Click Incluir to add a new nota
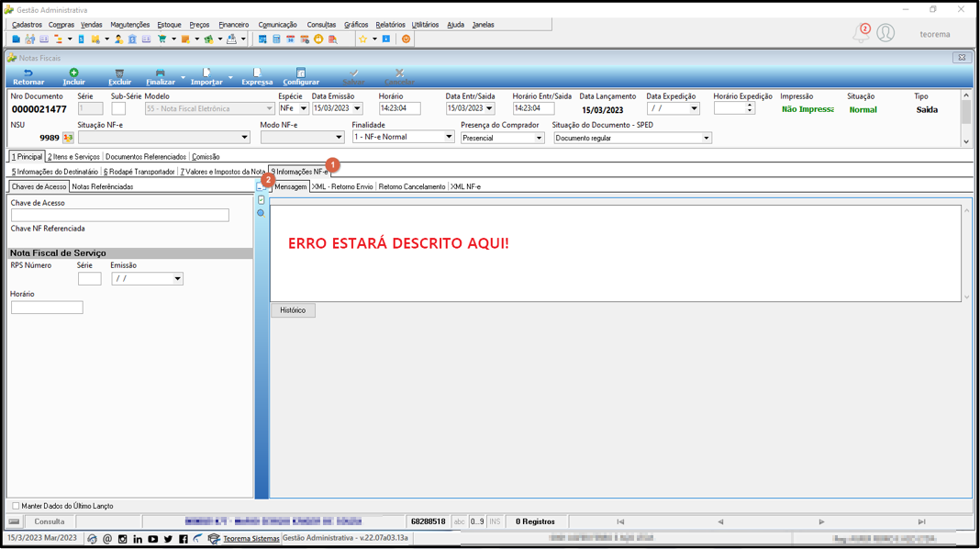The height and width of the screenshot is (549, 980). click(x=73, y=77)
